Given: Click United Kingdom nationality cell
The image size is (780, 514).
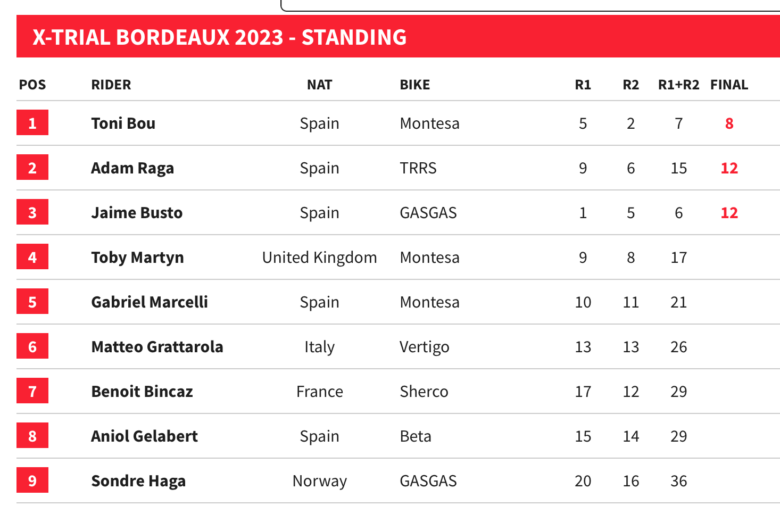Looking at the screenshot, I should pos(319,258).
